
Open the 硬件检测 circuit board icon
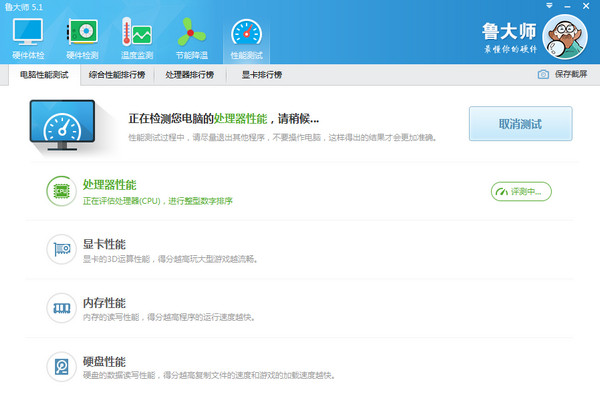coord(82,32)
